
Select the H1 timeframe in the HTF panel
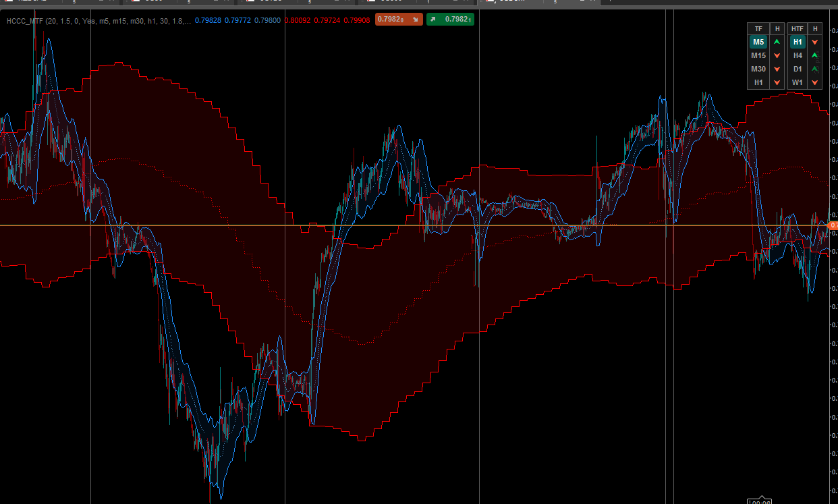coord(798,42)
